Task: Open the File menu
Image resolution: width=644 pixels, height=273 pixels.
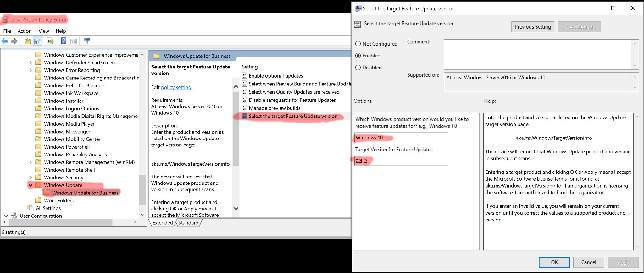Action: (x=7, y=31)
